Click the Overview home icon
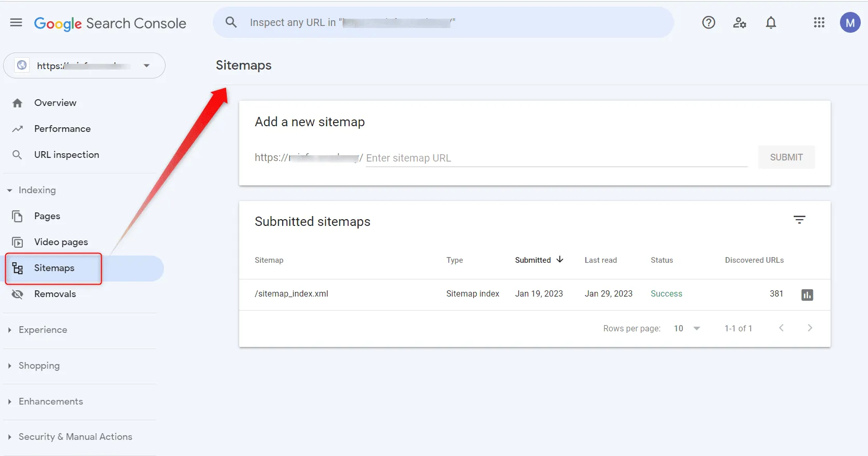The image size is (868, 456). coord(18,103)
